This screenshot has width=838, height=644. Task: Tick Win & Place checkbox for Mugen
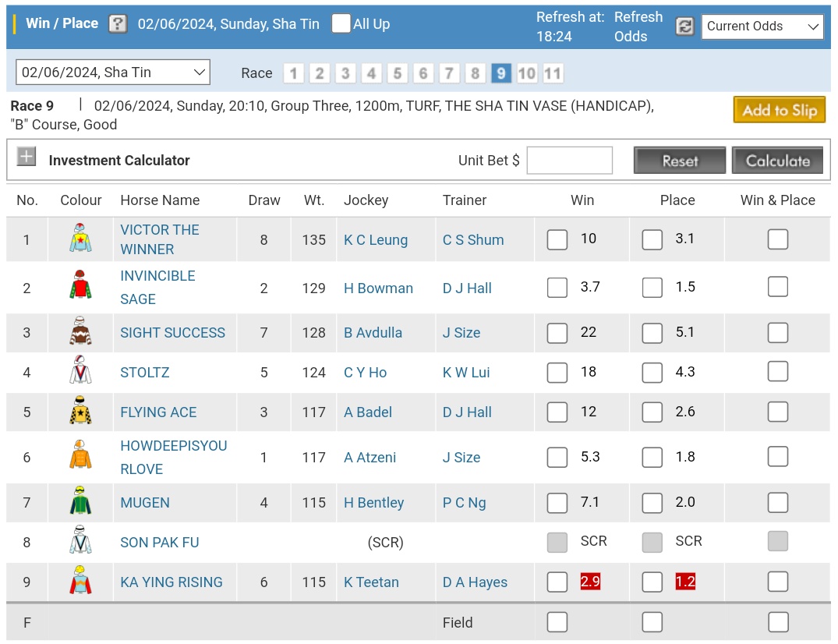(778, 502)
